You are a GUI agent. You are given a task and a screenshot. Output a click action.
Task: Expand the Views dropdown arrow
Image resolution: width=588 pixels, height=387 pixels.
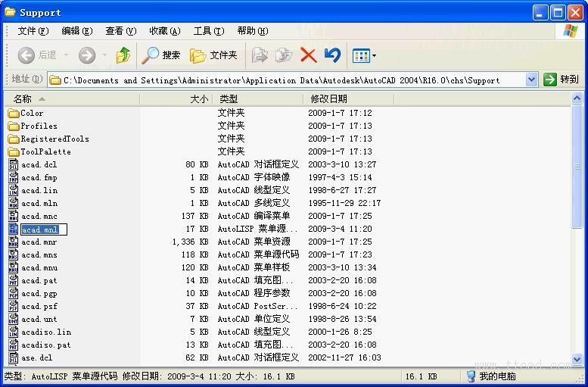[375, 56]
